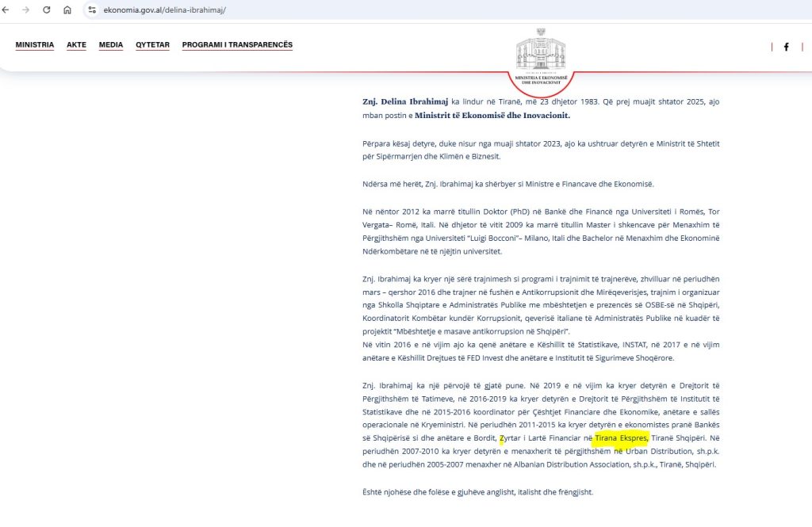Click the highlighted text Tirana Ekspres
This screenshot has width=812, height=527.
(621, 438)
